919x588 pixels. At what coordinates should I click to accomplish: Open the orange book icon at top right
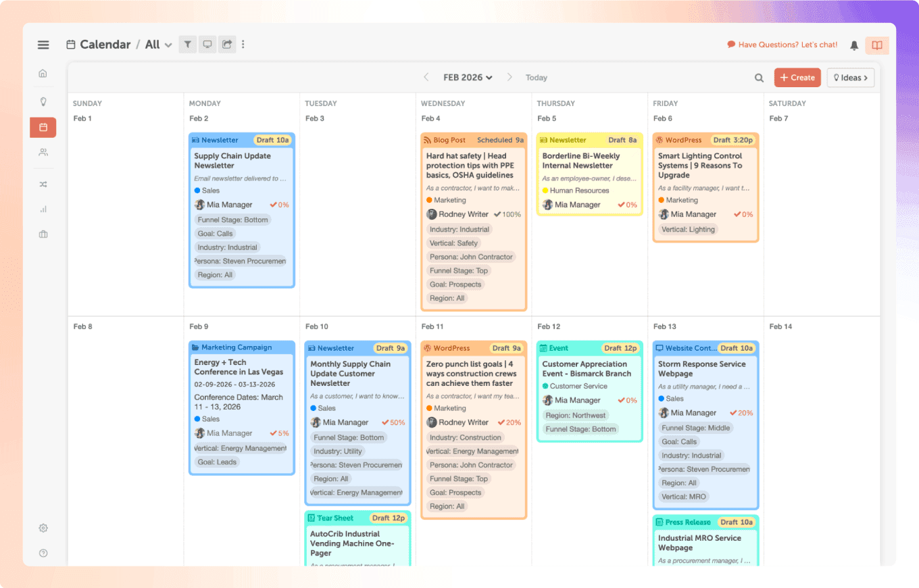click(x=876, y=45)
